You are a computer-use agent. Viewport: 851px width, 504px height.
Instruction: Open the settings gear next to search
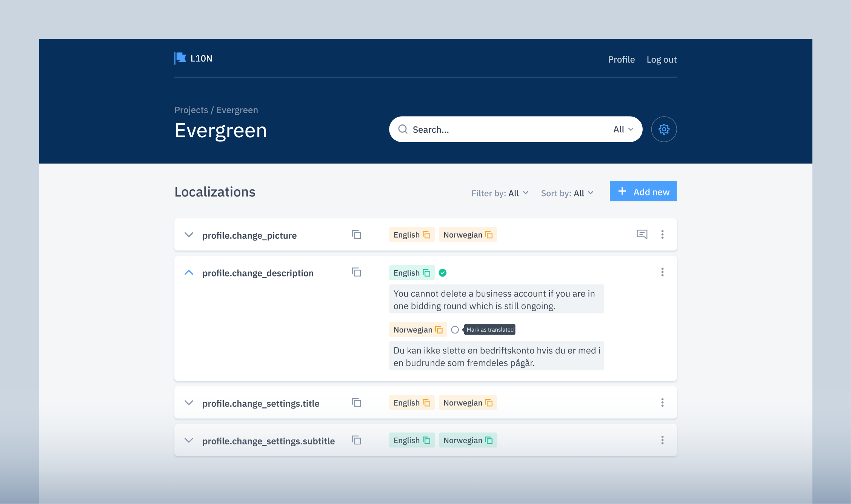(664, 129)
